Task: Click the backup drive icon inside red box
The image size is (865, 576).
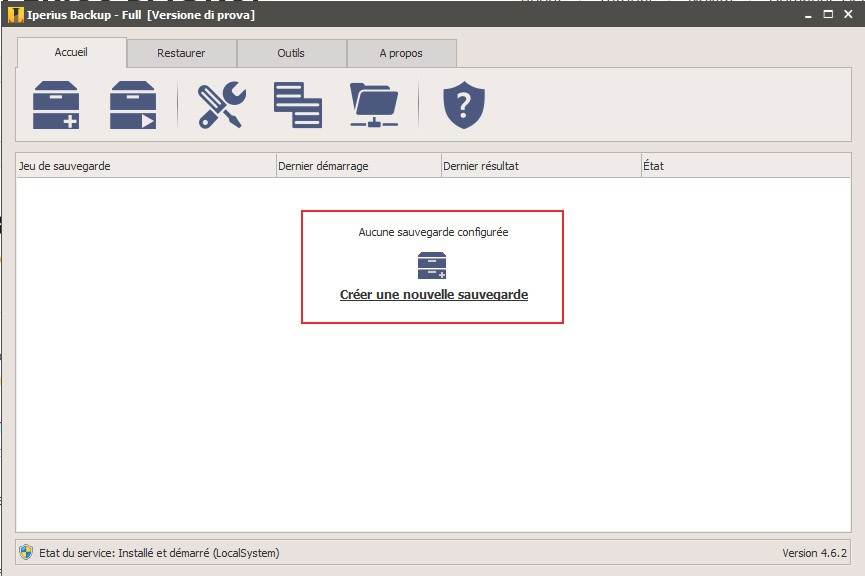Action: [x=431, y=264]
